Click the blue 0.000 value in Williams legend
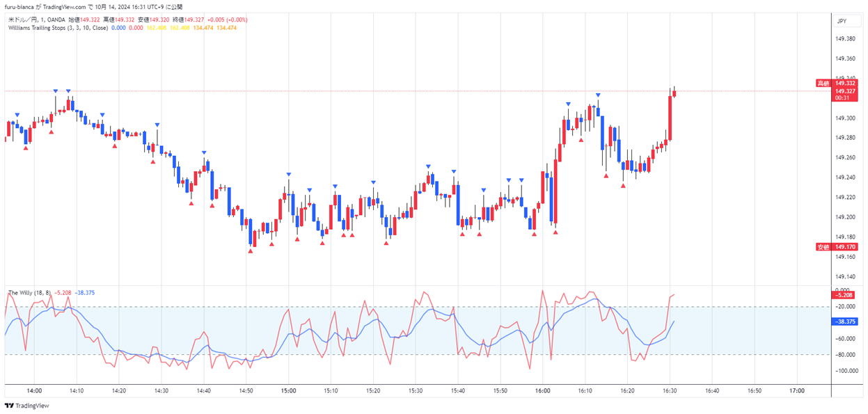868x414 pixels. 118,28
